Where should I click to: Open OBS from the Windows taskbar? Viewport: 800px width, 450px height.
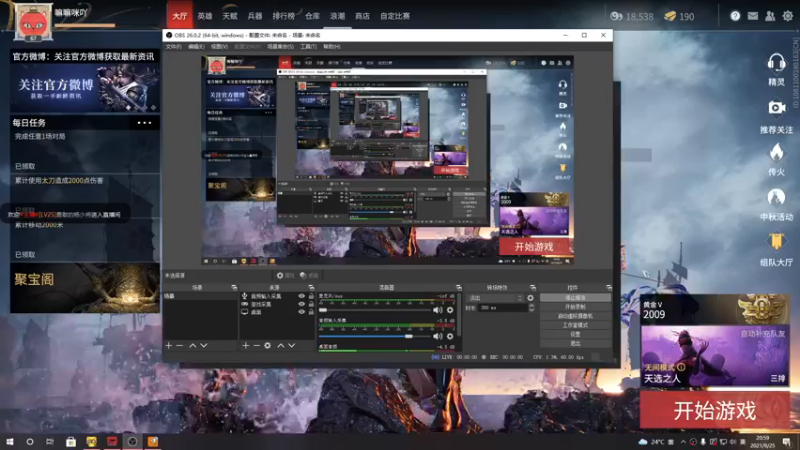(132, 442)
